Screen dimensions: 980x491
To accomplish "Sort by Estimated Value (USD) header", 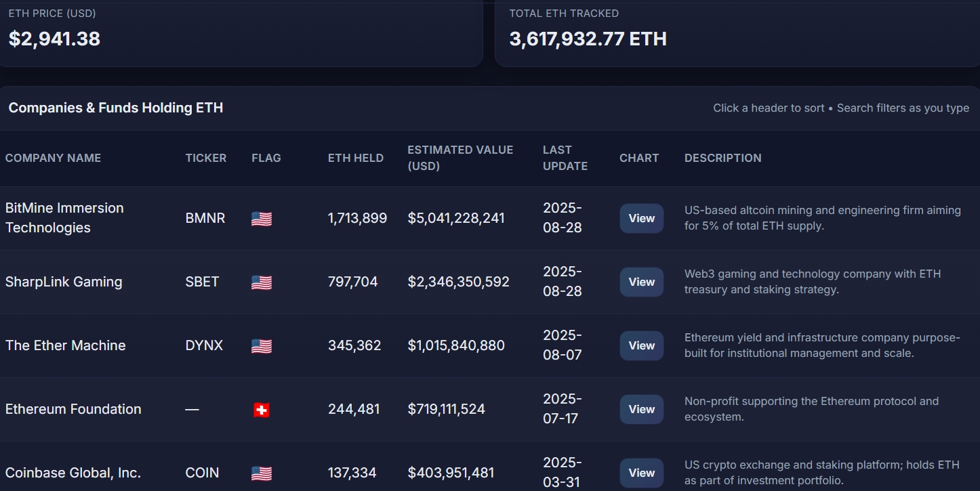I will click(x=460, y=158).
